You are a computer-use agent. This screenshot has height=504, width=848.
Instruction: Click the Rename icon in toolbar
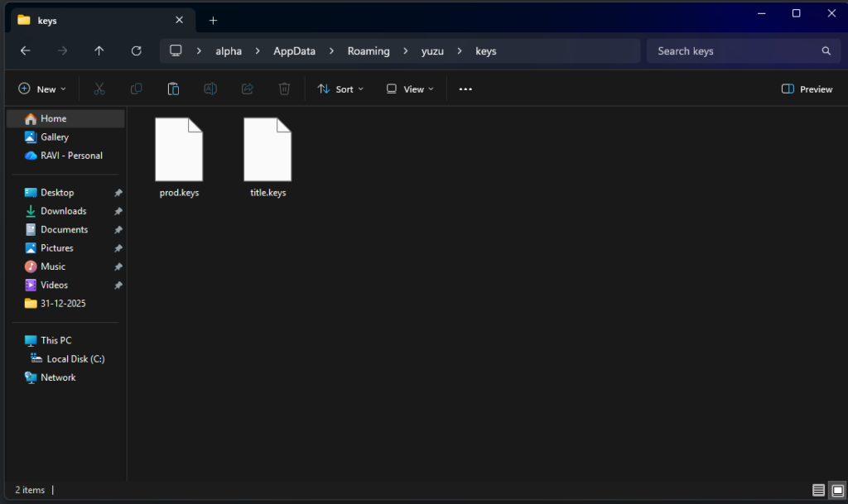point(210,89)
